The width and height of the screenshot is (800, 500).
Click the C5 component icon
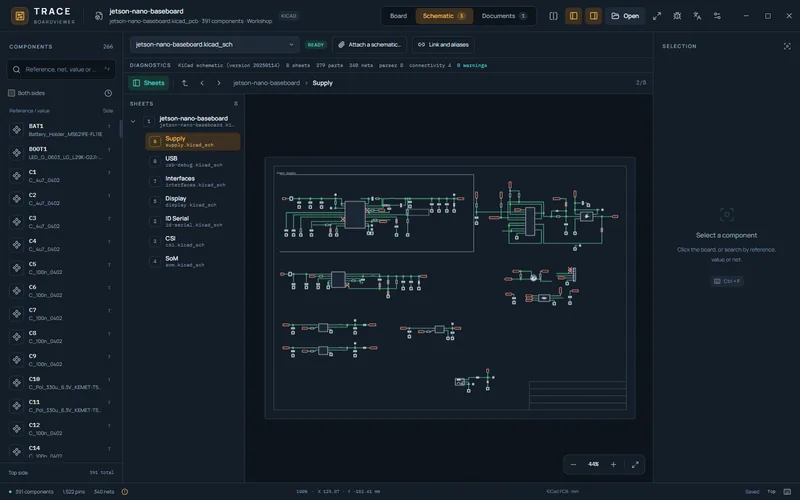17,267
